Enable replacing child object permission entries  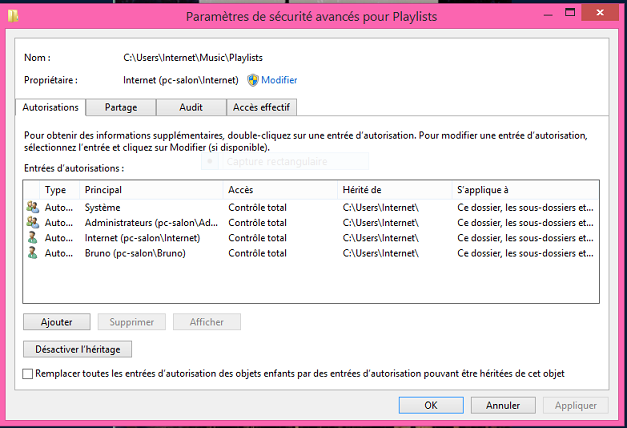tap(27, 373)
